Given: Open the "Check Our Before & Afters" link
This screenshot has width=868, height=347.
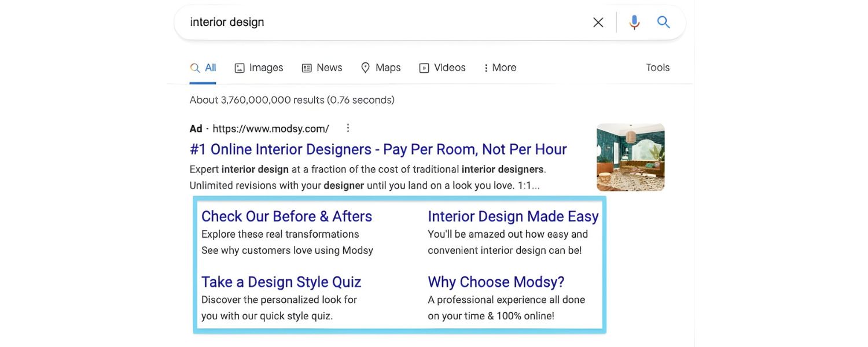Looking at the screenshot, I should pyautogui.click(x=286, y=216).
